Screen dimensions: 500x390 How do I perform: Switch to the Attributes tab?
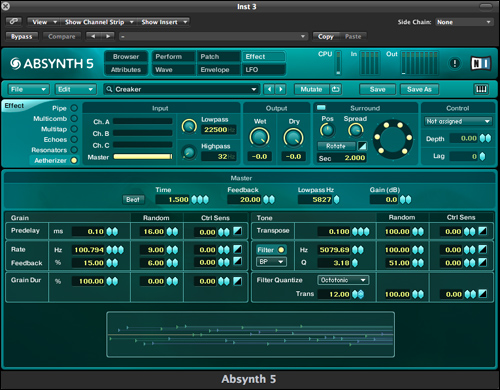(126, 70)
